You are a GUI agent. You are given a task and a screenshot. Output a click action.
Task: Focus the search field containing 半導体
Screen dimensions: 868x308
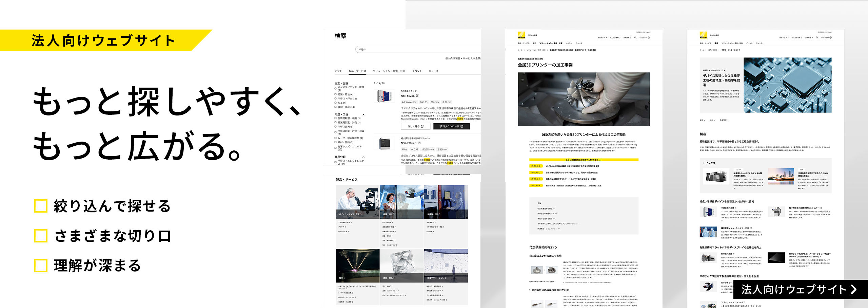coord(418,50)
